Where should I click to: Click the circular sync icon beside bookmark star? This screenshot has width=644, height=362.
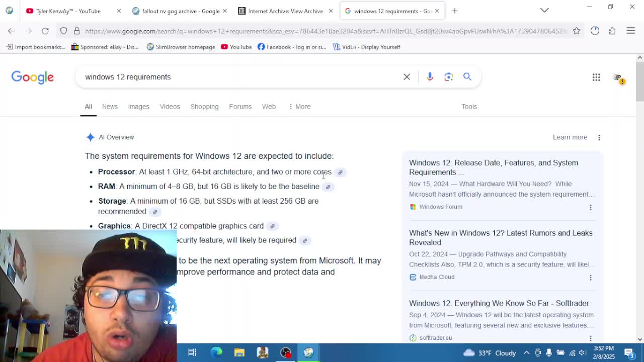(595, 31)
